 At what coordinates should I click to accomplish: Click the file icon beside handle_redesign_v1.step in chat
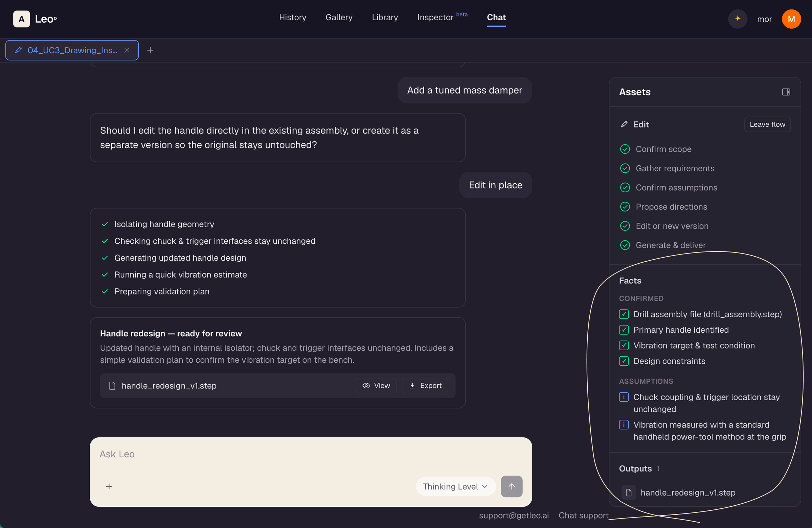click(112, 386)
